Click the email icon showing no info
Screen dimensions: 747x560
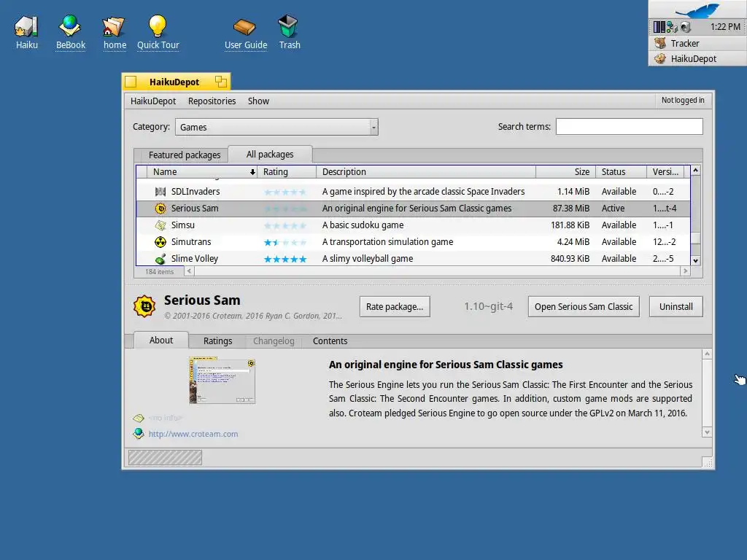[x=139, y=418]
